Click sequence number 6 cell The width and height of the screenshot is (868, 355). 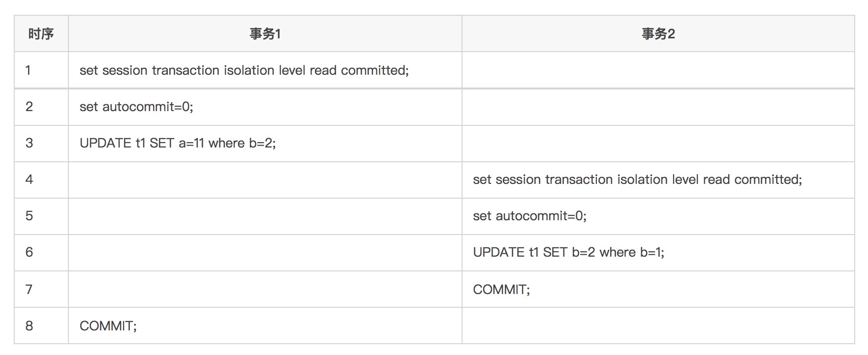(x=29, y=252)
